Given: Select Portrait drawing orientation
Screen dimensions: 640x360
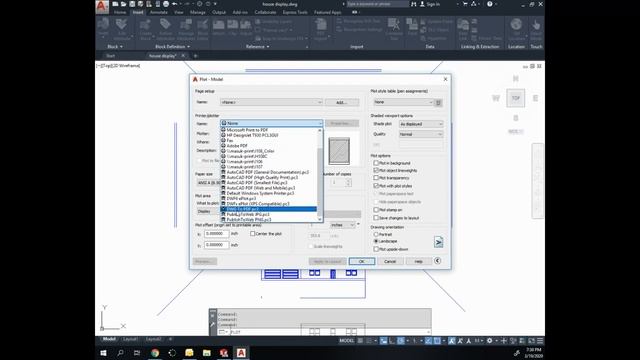Looking at the screenshot, I should pyautogui.click(x=376, y=235).
